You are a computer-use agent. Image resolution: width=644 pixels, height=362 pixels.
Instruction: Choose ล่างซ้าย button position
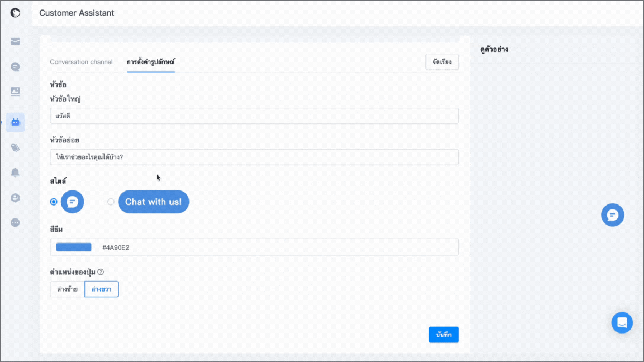pos(67,289)
